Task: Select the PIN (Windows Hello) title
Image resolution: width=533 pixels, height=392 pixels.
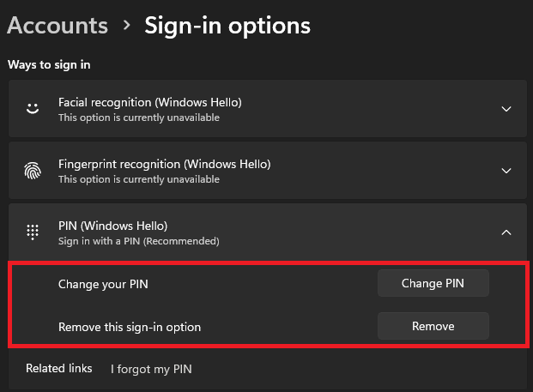Action: [107, 226]
